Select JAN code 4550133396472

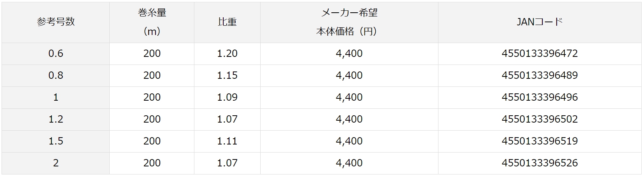539,53
